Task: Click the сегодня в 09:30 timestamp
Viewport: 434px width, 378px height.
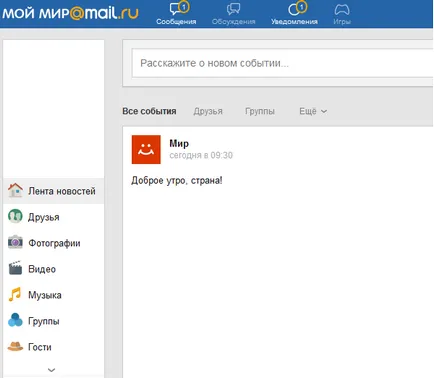Action: pos(201,155)
